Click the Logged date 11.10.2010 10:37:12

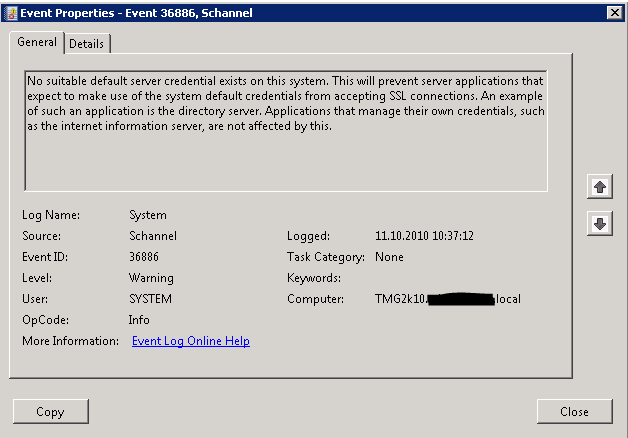(x=424, y=236)
